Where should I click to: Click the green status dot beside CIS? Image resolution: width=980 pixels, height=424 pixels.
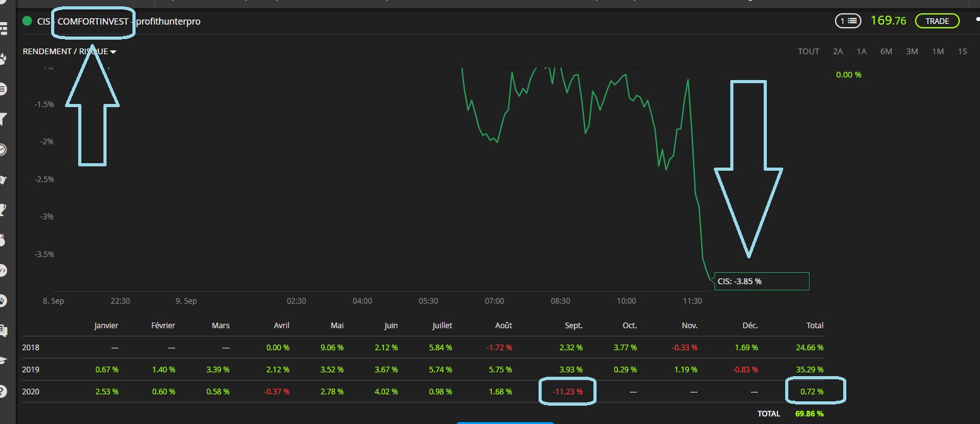(x=27, y=21)
